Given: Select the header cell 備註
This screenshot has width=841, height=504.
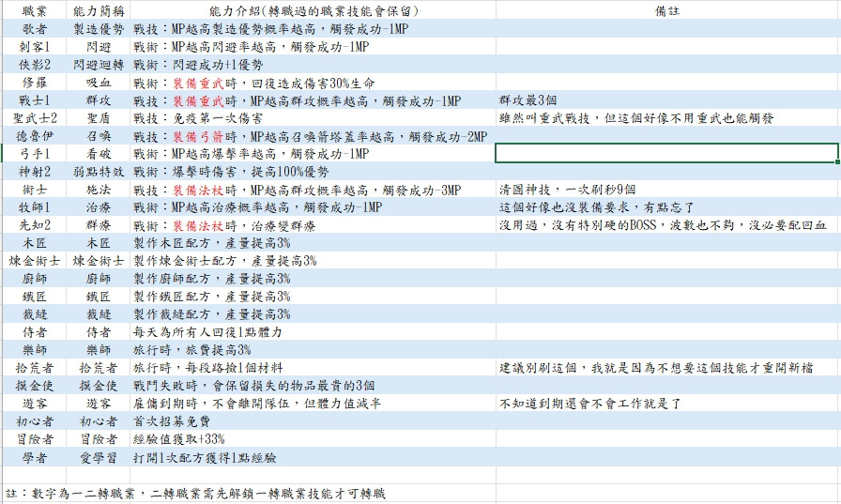Looking at the screenshot, I should (667, 10).
